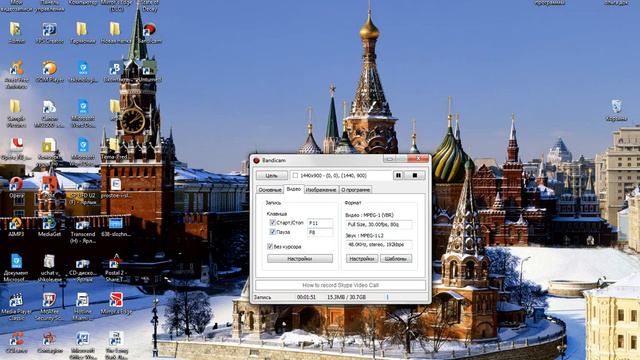Viewport: 640px width, 360px height.
Task: Switch to the Изображение tab
Action: (321, 190)
